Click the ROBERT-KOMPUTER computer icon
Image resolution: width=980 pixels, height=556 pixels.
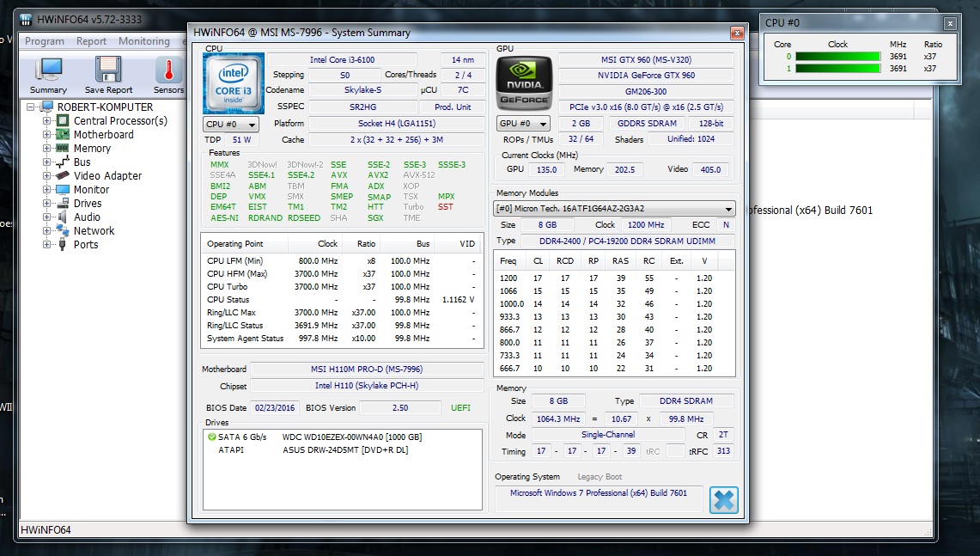coord(47,107)
